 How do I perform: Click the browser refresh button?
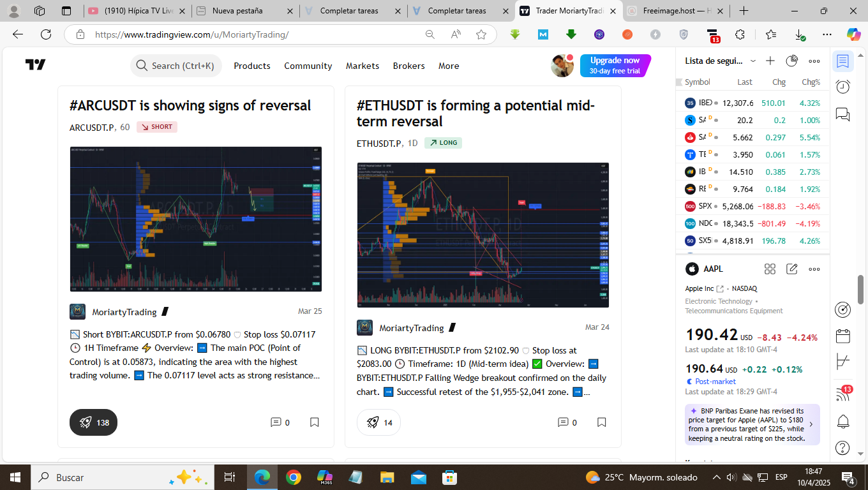(x=46, y=34)
